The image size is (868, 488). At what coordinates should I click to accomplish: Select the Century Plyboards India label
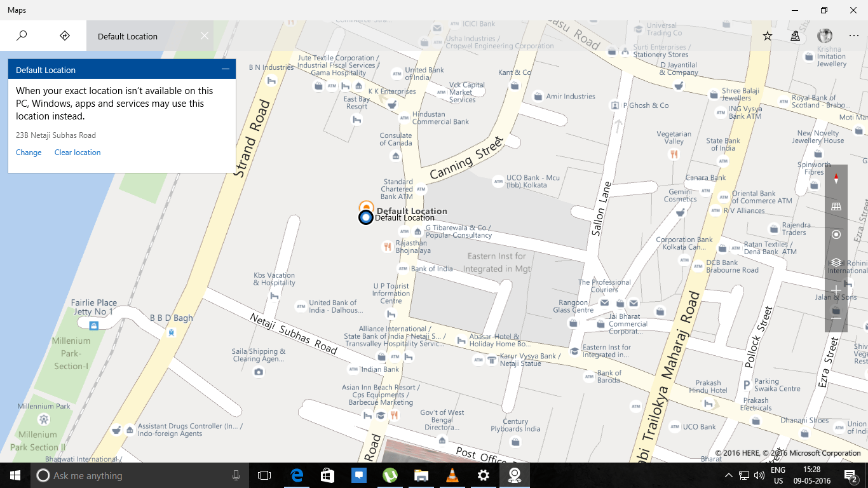tap(515, 425)
